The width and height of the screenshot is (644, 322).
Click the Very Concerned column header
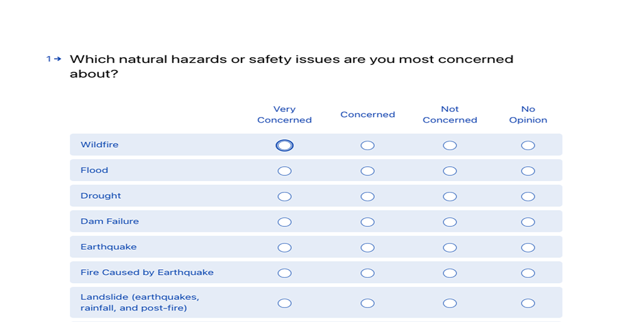click(284, 114)
